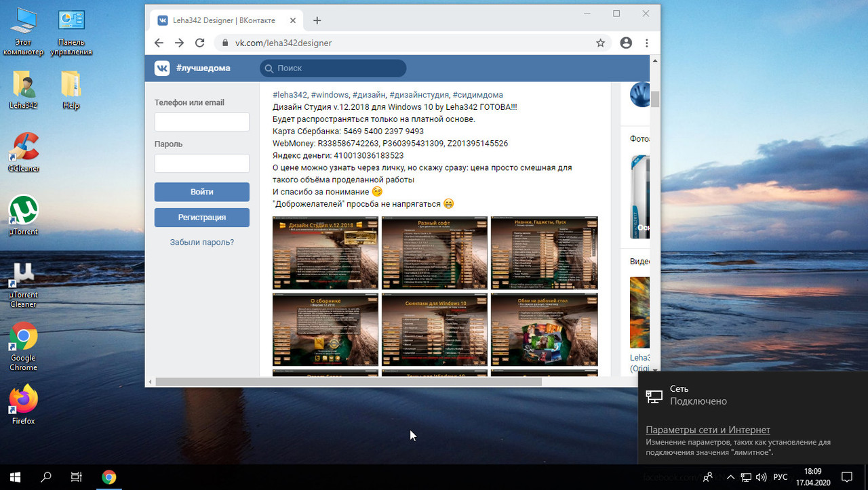Open Параметры сети и Интернет in the notification
This screenshot has width=868, height=490.
(708, 430)
